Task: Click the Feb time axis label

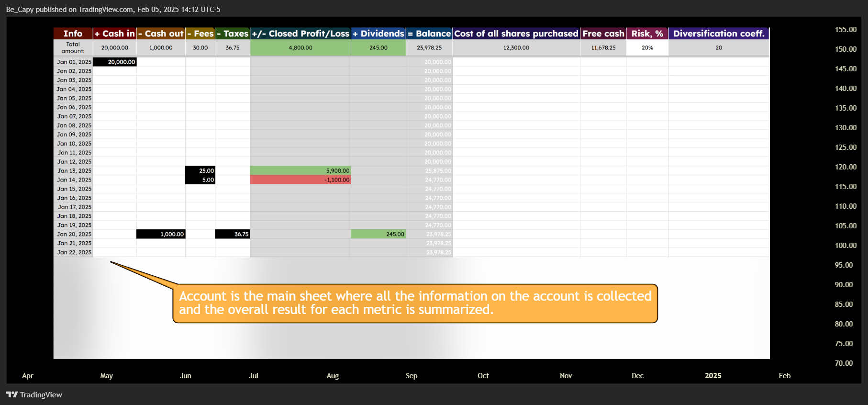Action: (x=785, y=376)
